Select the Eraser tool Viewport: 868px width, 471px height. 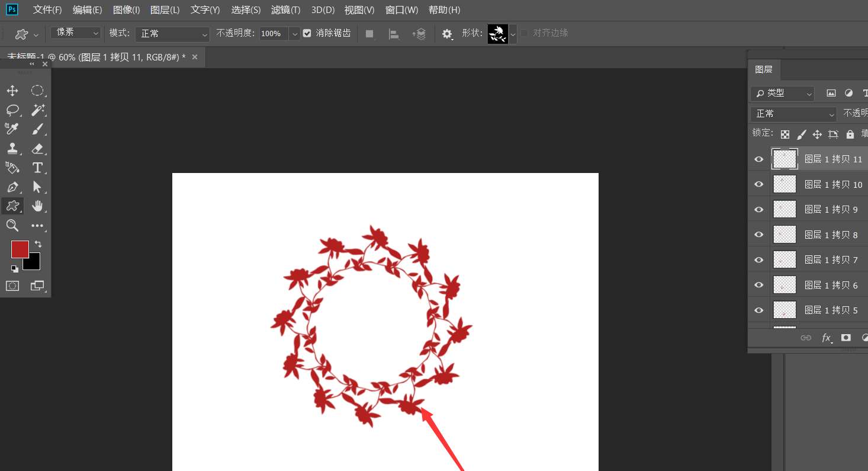click(x=38, y=149)
